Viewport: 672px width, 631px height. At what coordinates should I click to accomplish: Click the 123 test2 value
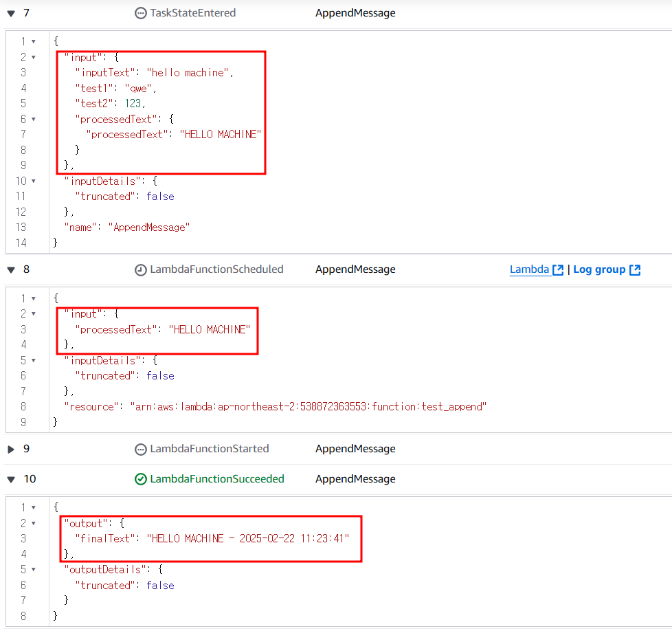(x=133, y=104)
